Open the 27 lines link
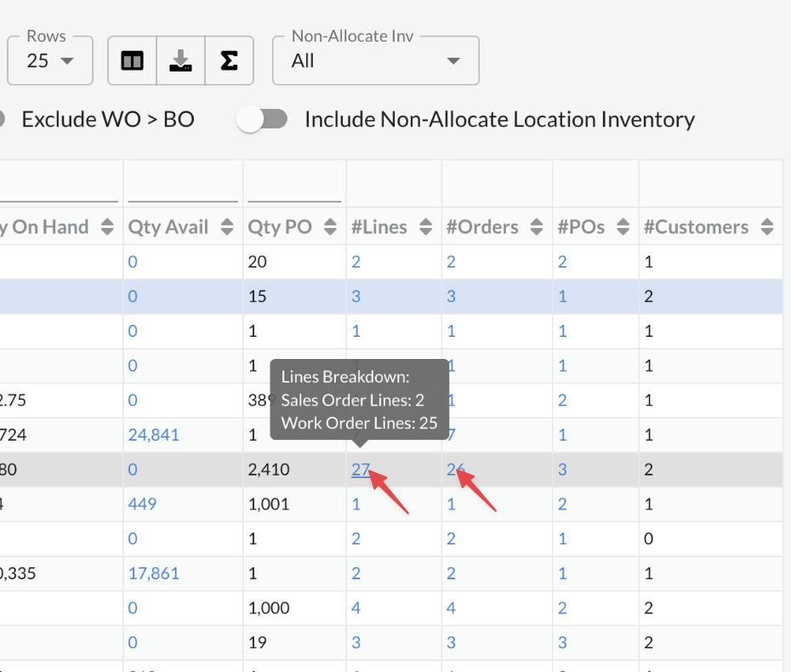 (361, 470)
